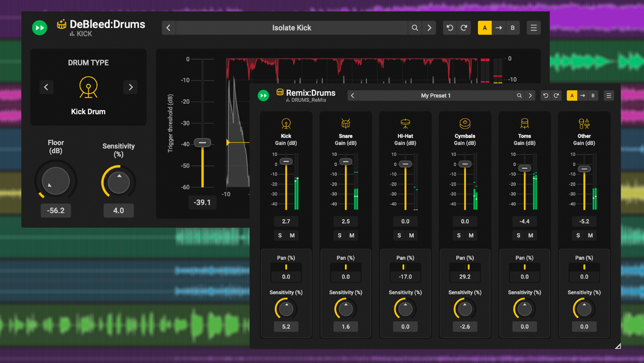Click the Cymbals pan value 29.2
The height and width of the screenshot is (363, 644).
(x=465, y=277)
